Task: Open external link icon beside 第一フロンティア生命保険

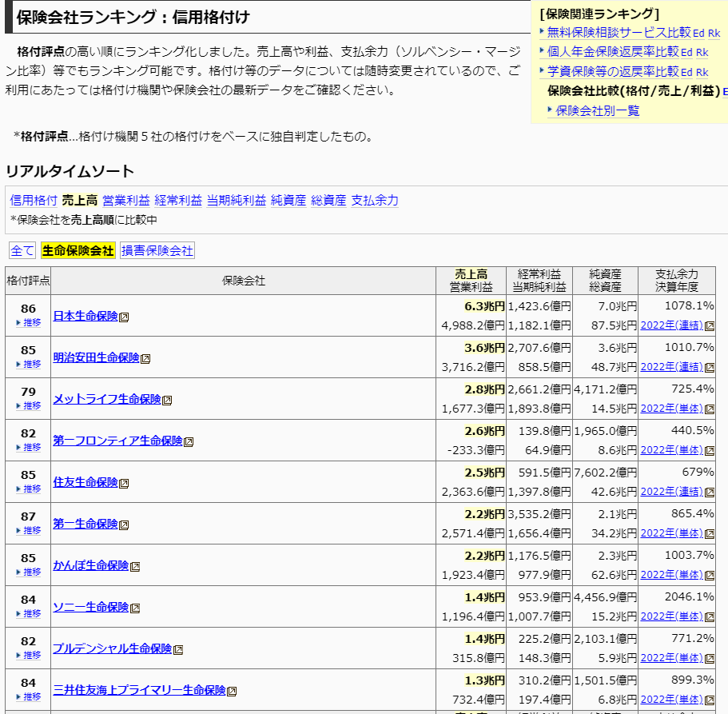Action: pos(189,442)
